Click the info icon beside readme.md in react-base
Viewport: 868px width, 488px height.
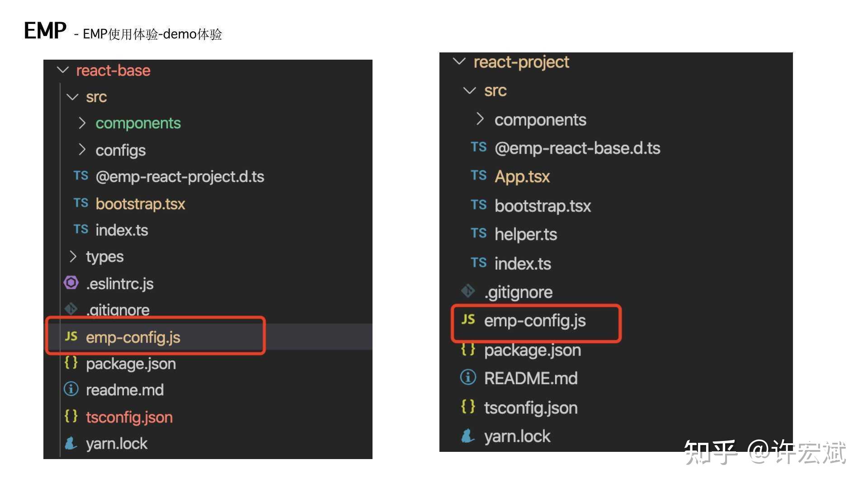71,389
